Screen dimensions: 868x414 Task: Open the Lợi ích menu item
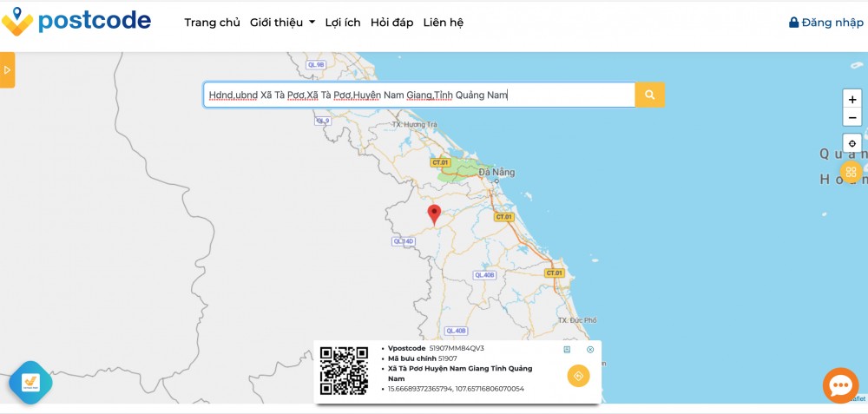342,23
